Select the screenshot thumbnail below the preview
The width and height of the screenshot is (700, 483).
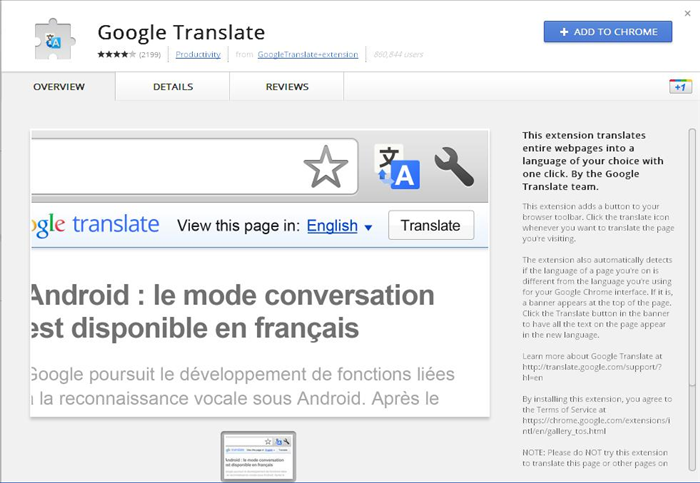(x=258, y=456)
